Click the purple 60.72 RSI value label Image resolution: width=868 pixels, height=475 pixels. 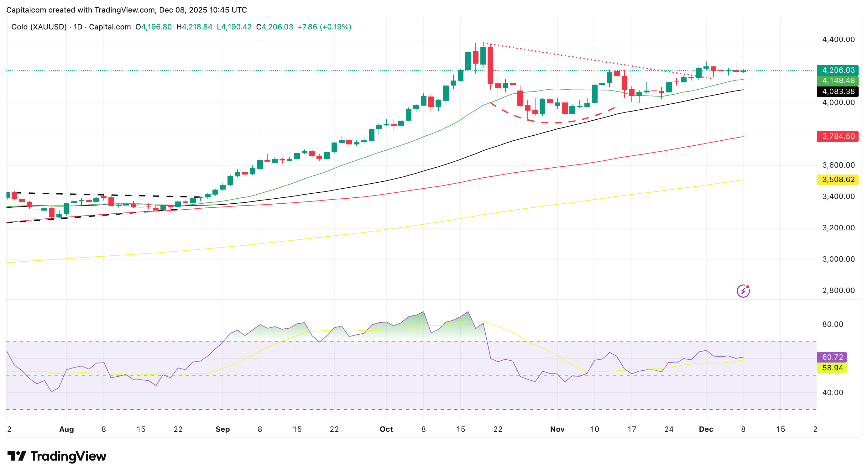832,357
